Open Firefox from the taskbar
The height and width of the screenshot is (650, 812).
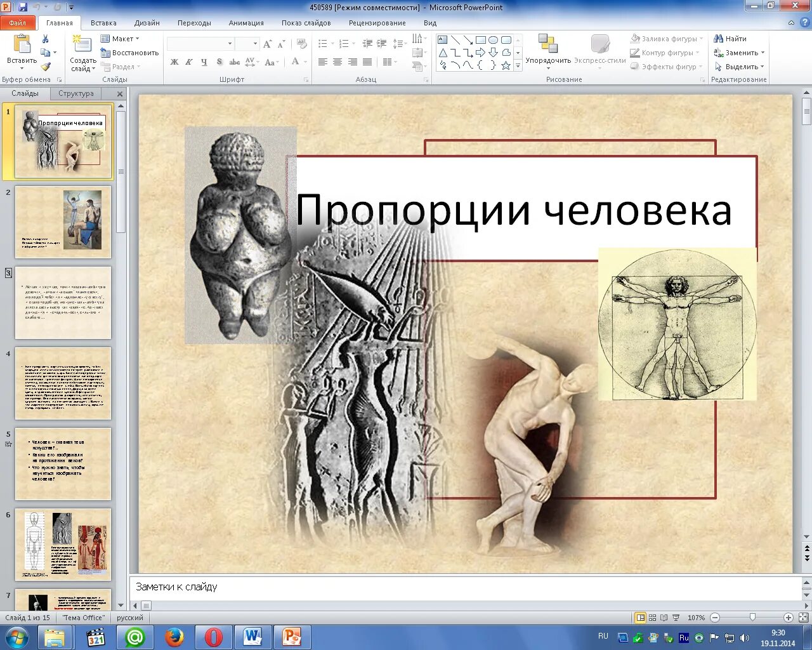174,637
